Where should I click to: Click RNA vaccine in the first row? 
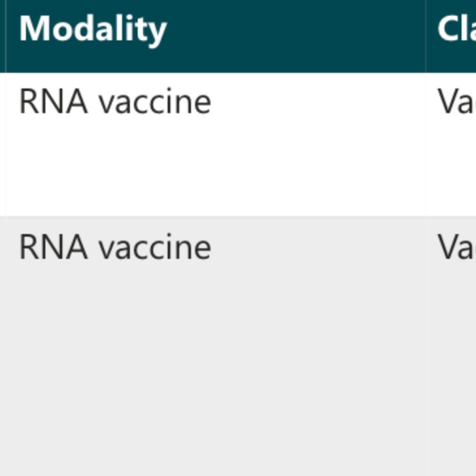[115, 101]
